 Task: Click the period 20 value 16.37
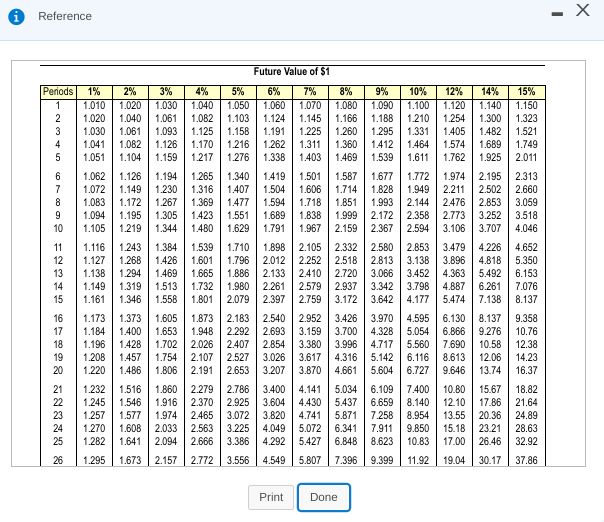pos(526,371)
